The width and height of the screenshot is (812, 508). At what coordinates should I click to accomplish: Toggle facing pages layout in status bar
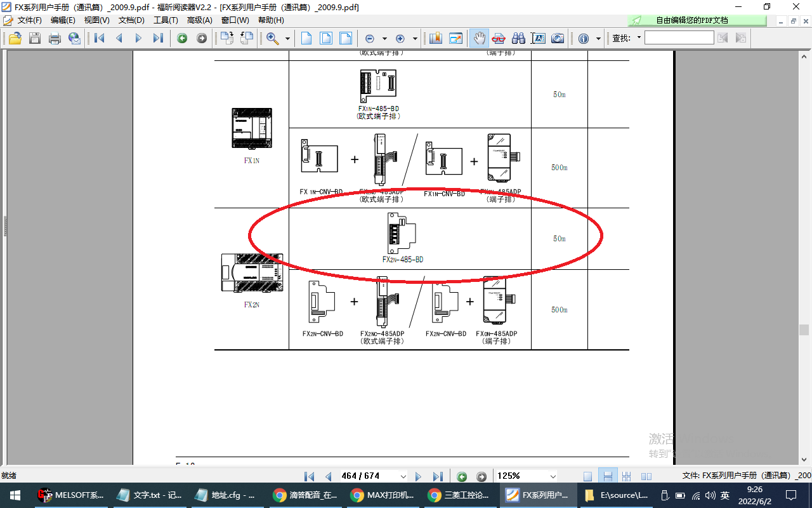pos(646,476)
